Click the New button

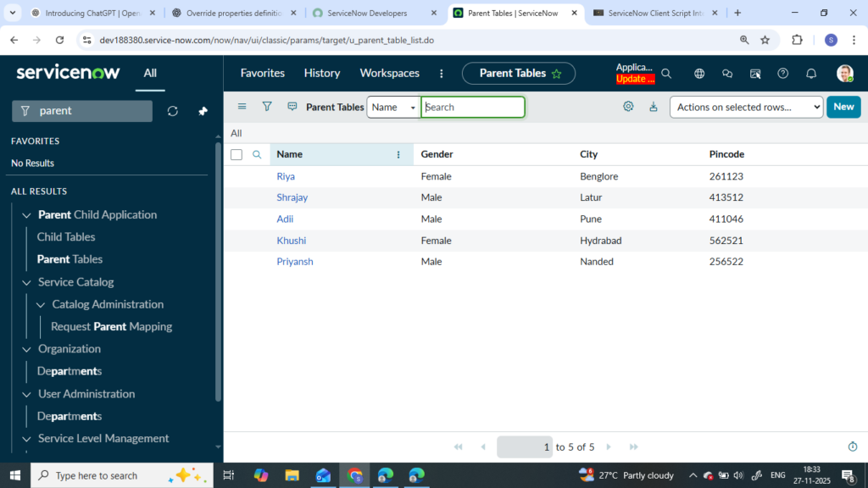pos(843,107)
